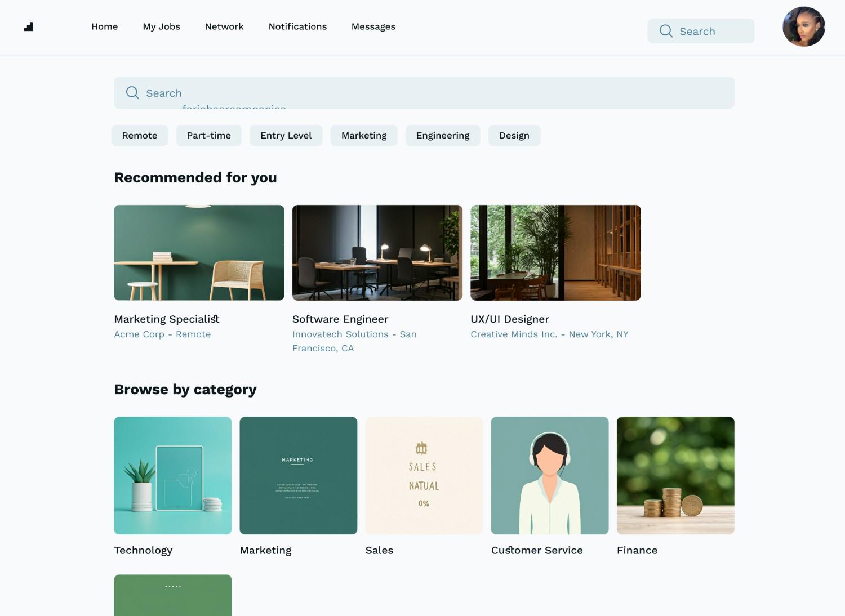Select the Entry Level filter chip
The image size is (845, 616).
[286, 136]
